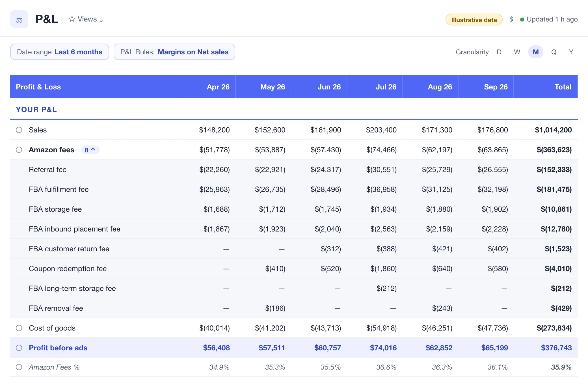This screenshot has width=588, height=386.
Task: Set granularity to Y (yearly)
Action: pos(571,52)
